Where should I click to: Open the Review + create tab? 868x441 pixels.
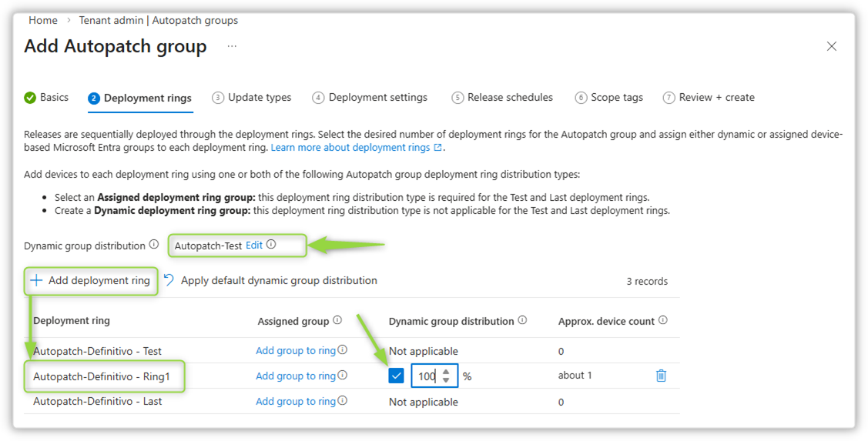[x=709, y=98]
